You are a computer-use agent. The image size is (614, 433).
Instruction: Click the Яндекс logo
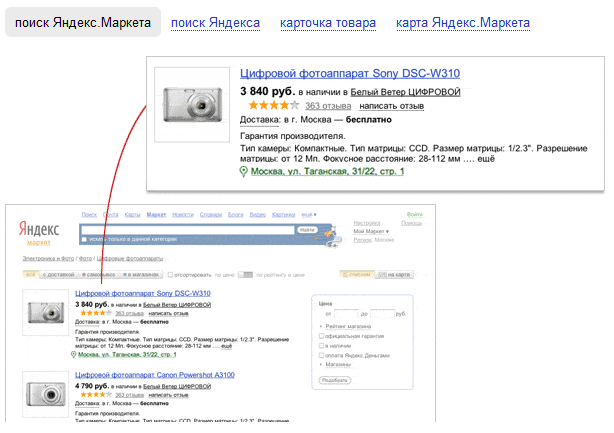click(39, 229)
